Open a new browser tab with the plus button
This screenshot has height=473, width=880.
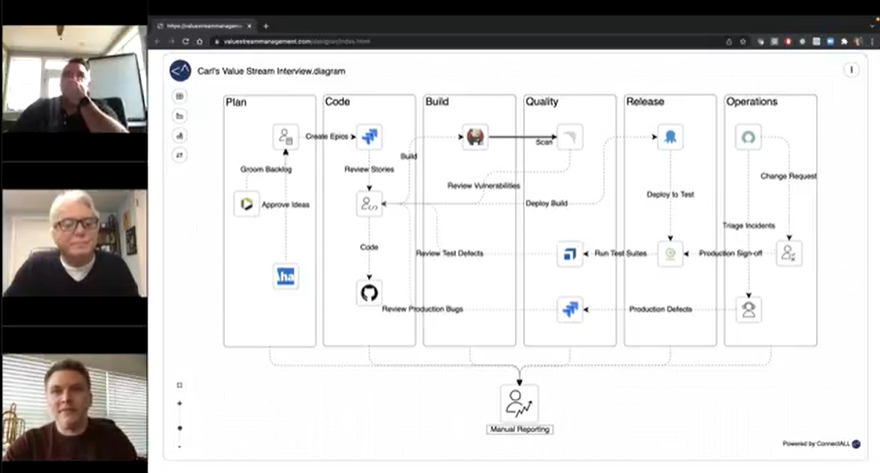pos(266,26)
